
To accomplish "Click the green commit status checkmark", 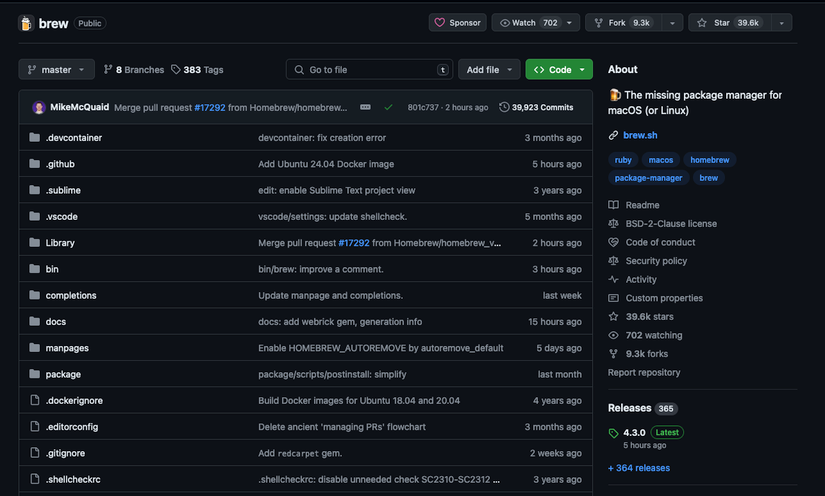I will (388, 107).
